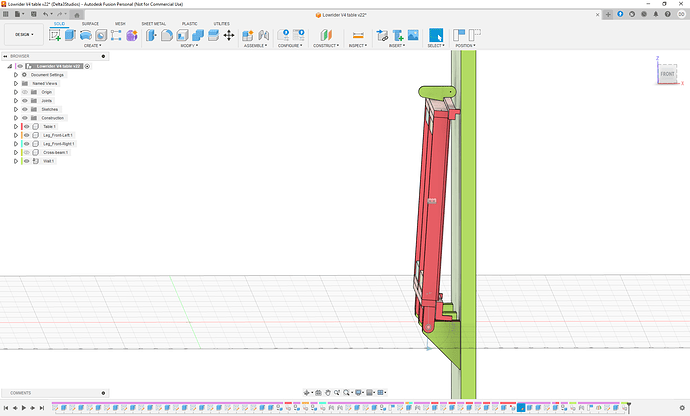Select the Insert Derive tool
This screenshot has width=690, height=416.
click(x=382, y=35)
